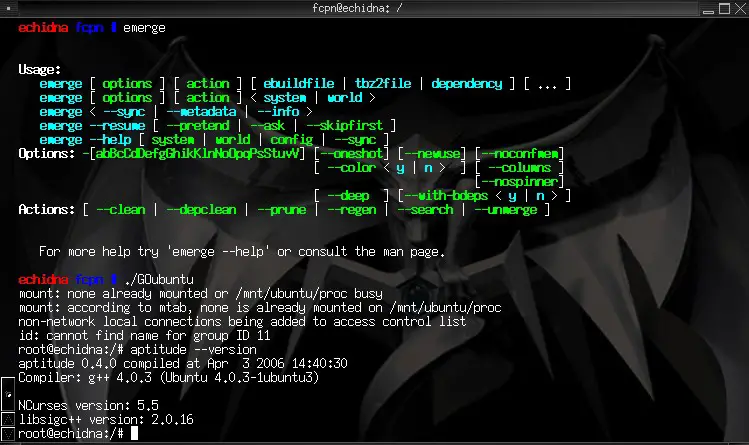The height and width of the screenshot is (445, 749).
Task: Open the window menu button in title bar
Action: pyautogui.click(x=8, y=8)
